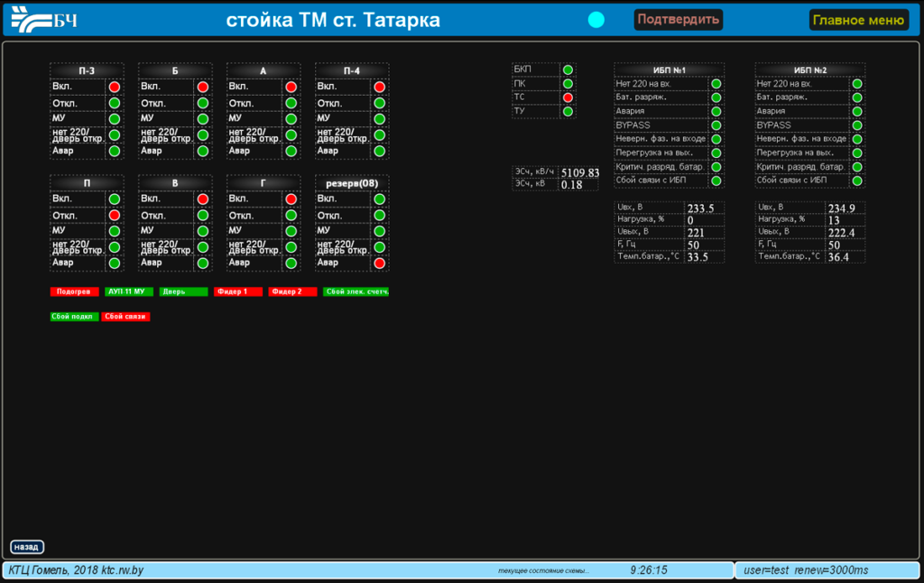The width and height of the screenshot is (924, 583).
Task: Click the Вкл. indicator in panel Г
Action: [291, 199]
